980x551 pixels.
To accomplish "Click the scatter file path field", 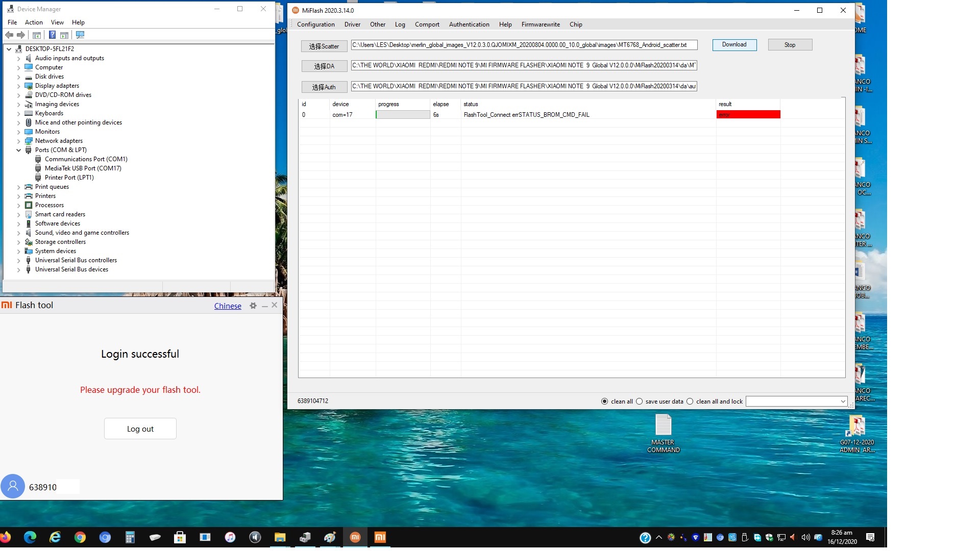I will 524,45.
